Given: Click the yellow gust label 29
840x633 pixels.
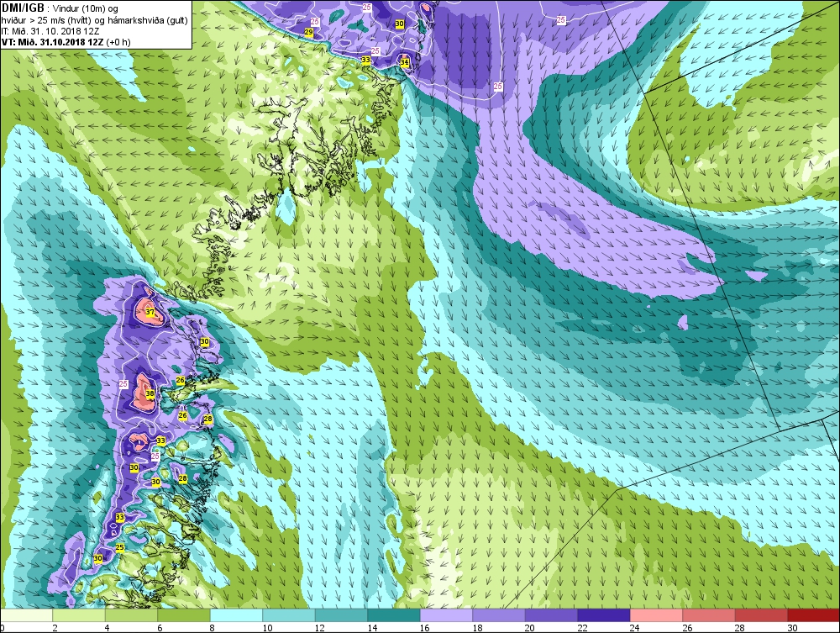Looking at the screenshot, I should pos(308,32).
